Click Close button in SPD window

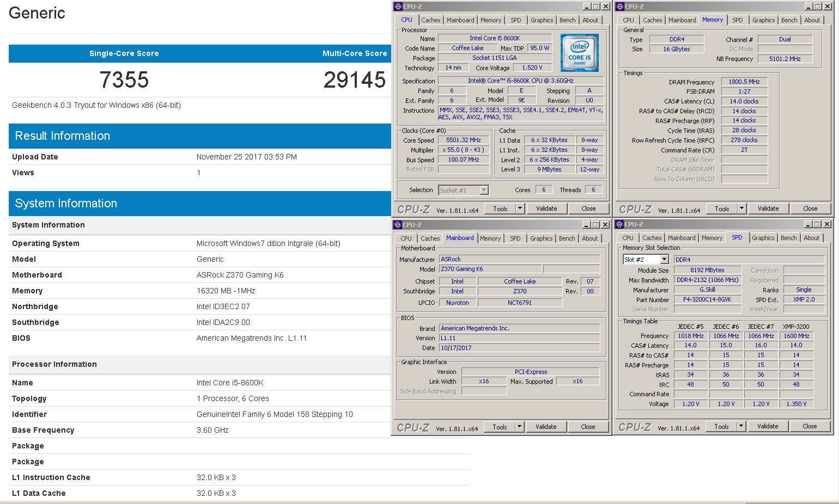pos(810,426)
